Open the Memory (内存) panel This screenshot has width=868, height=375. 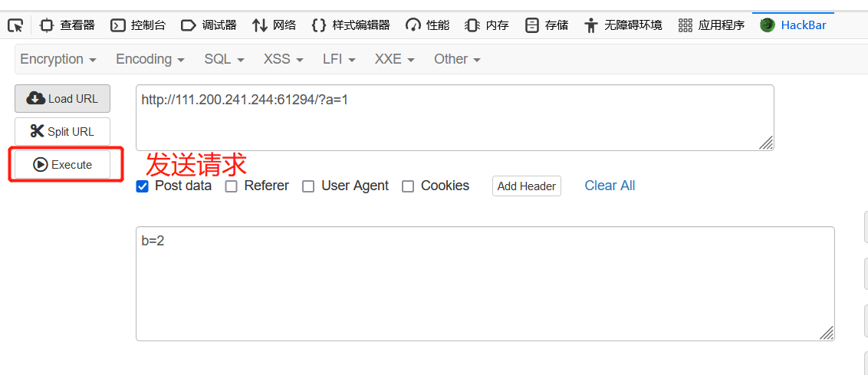(x=488, y=25)
